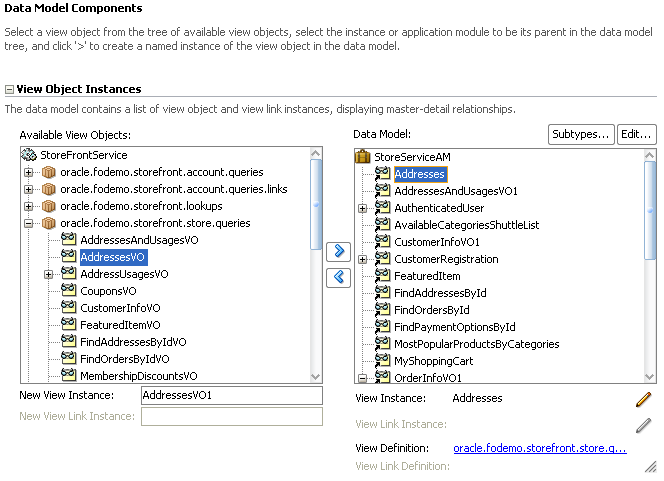
Task: Select CustomerRegistration in Data Model
Action: pos(446,259)
